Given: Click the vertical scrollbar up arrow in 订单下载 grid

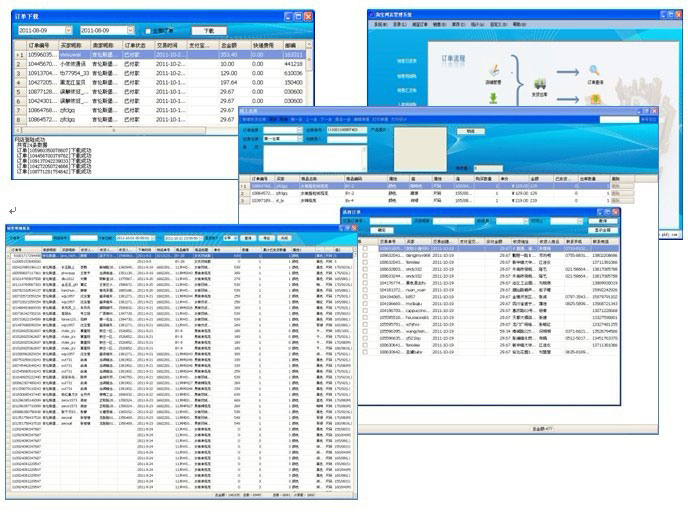Looking at the screenshot, I should [x=309, y=45].
